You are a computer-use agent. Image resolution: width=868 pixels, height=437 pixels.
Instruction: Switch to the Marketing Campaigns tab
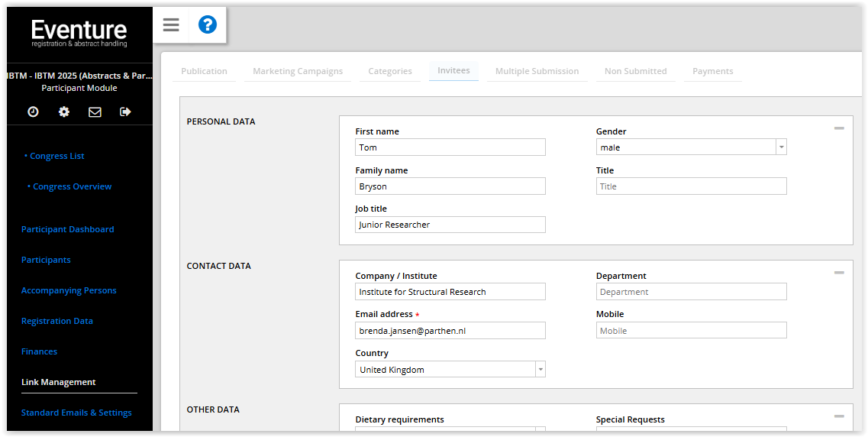[x=298, y=71]
